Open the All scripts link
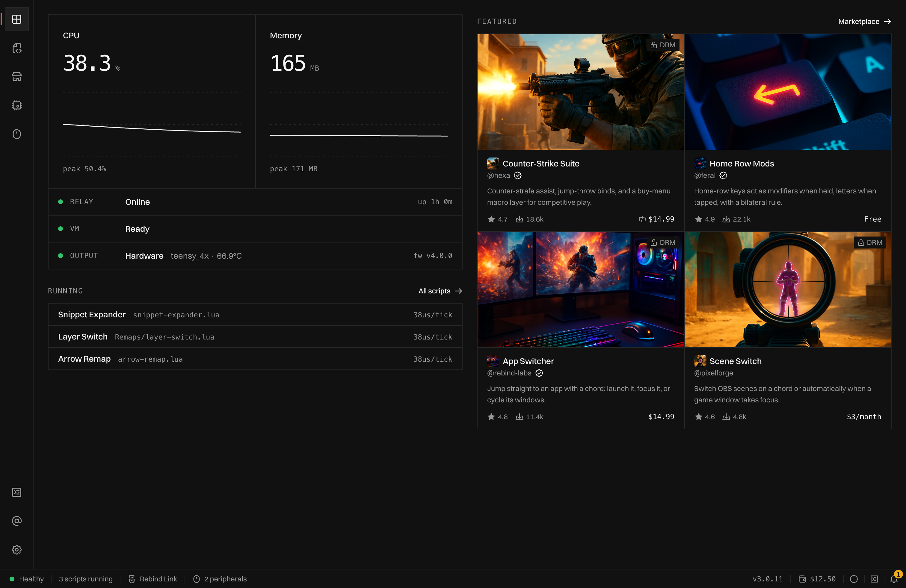 (x=440, y=291)
